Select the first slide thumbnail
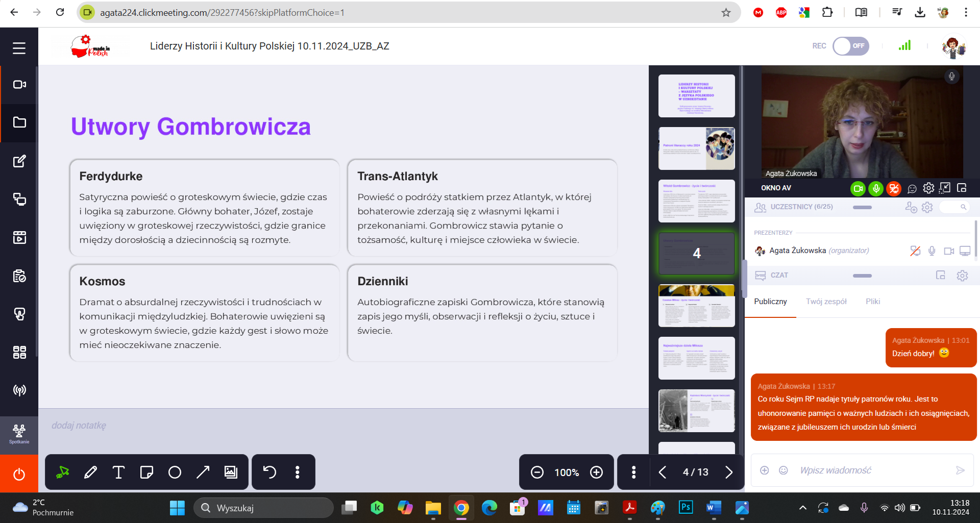Viewport: 980px width, 523px height. click(696, 96)
